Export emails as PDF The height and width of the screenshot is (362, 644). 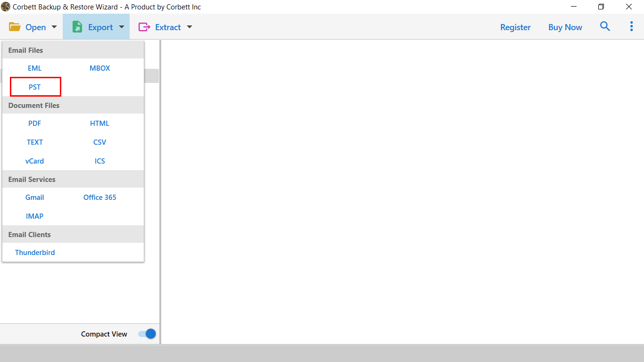coord(34,123)
